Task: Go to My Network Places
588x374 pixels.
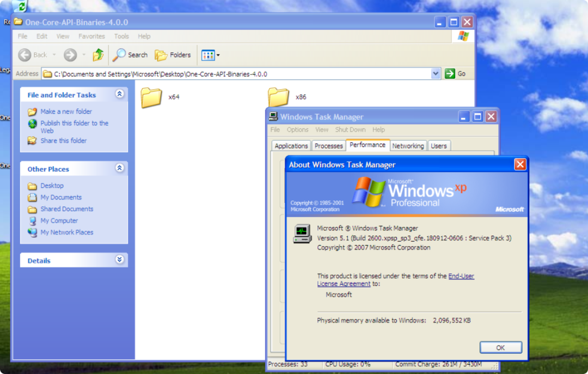Action: pos(66,232)
